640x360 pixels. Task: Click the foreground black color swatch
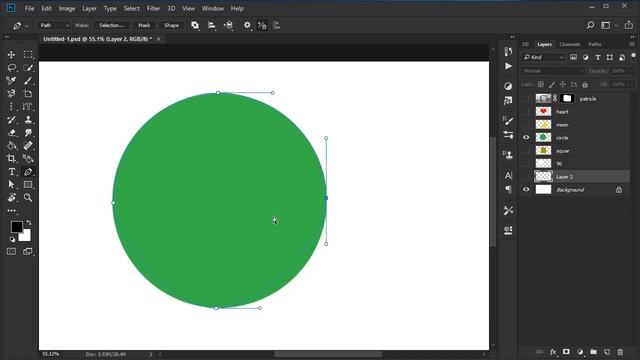16,227
